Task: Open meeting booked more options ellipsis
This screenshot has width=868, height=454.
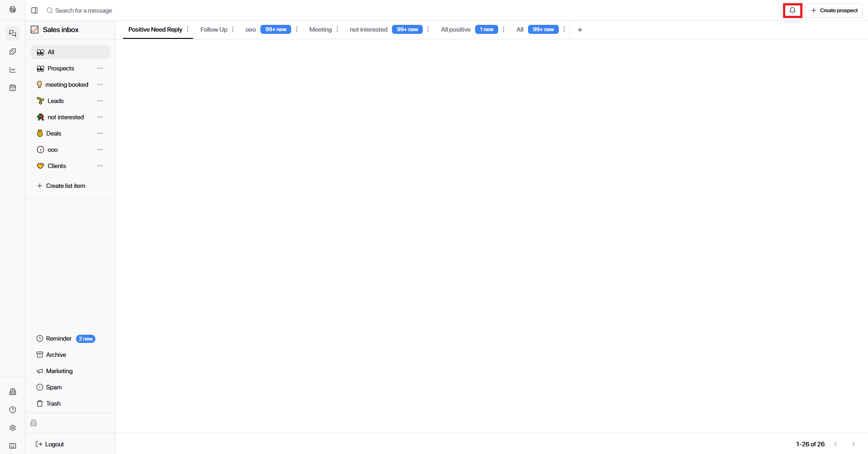Action: [x=100, y=84]
